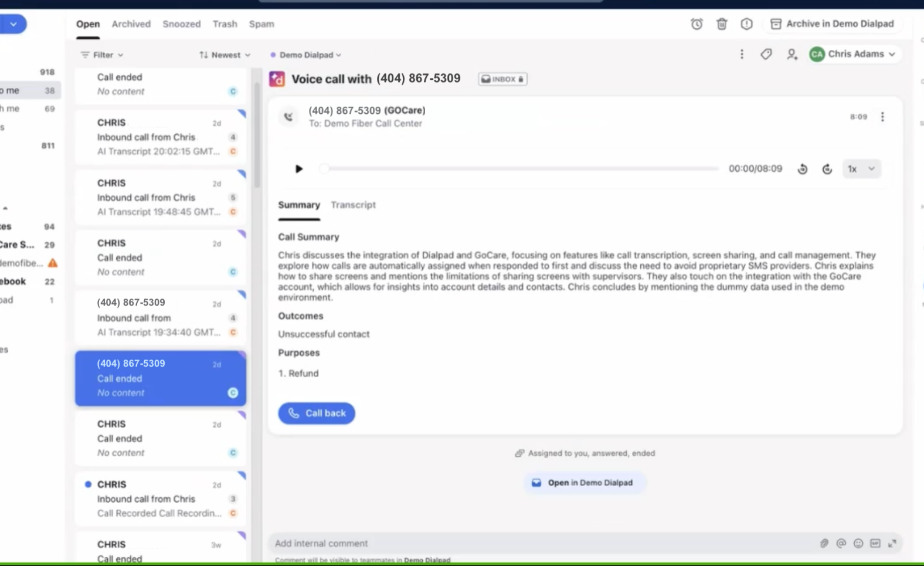The image size is (924, 566).
Task: Click the tag label icon
Action: click(766, 54)
